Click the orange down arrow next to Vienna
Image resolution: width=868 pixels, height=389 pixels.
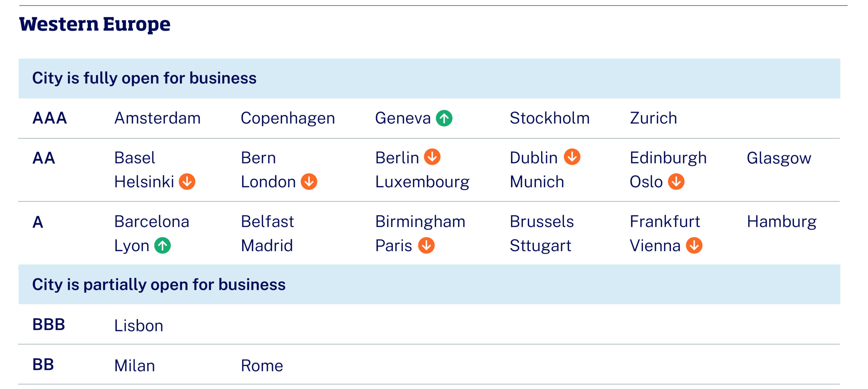(694, 245)
